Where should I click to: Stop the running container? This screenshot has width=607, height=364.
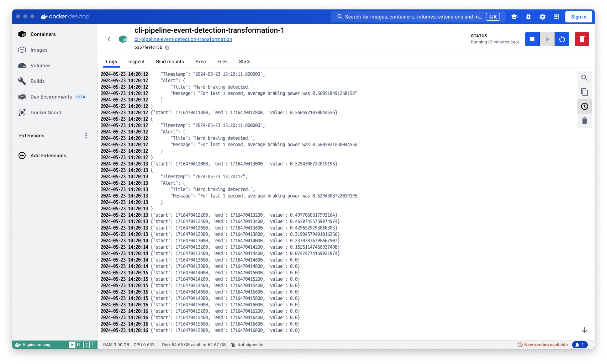532,39
